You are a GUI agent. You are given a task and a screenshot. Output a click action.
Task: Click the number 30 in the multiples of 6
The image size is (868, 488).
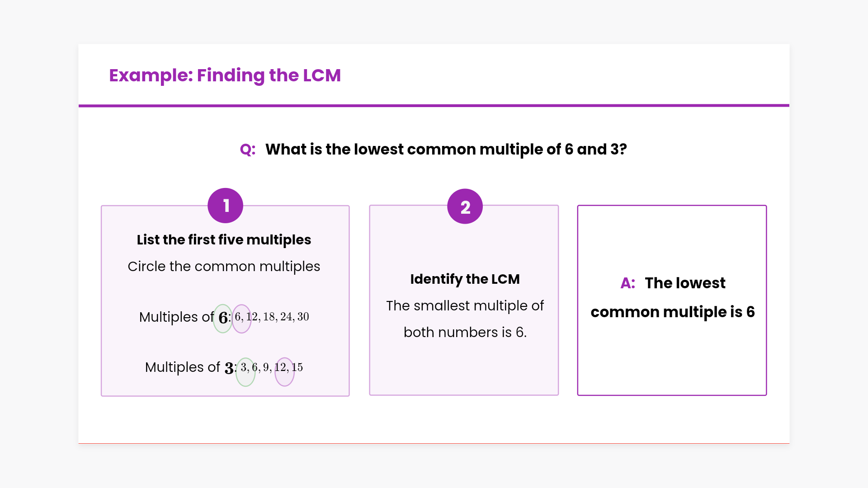click(x=303, y=317)
